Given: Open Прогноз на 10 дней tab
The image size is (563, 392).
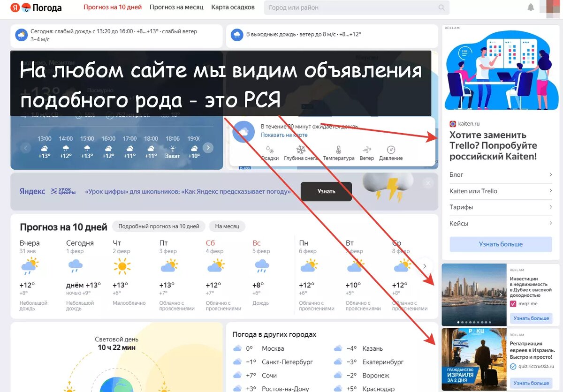Looking at the screenshot, I should 113,8.
